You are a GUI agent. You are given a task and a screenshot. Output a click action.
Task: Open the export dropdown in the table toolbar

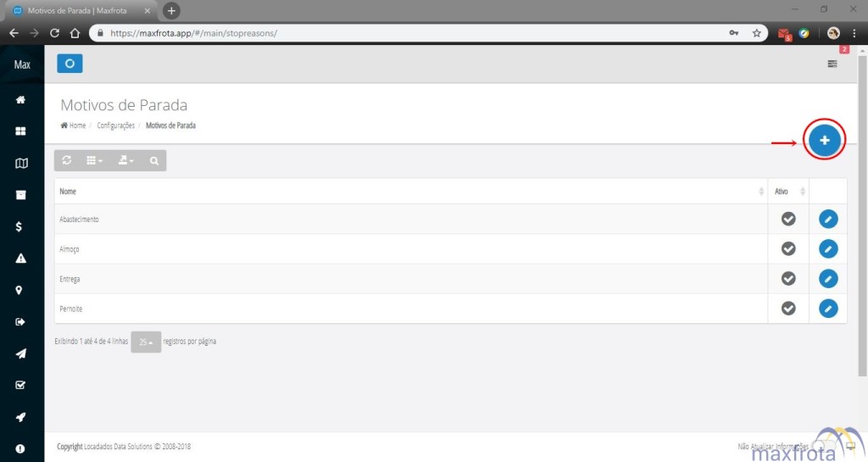point(125,160)
